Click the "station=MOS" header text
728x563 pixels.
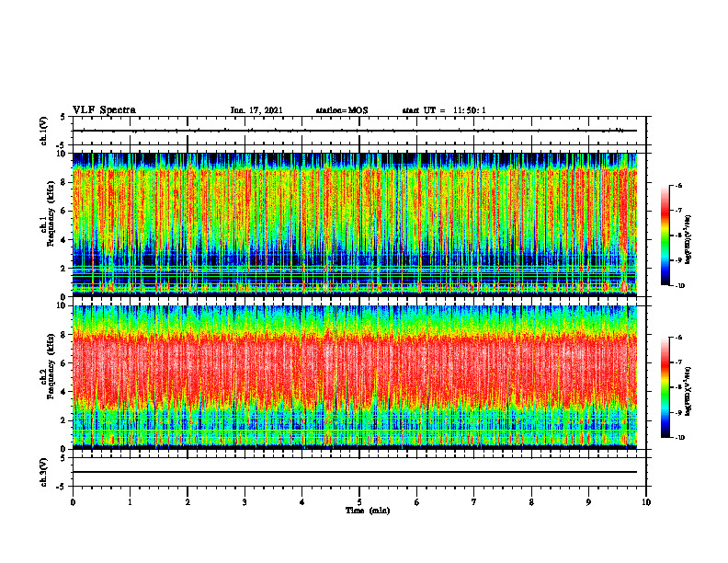tap(342, 110)
